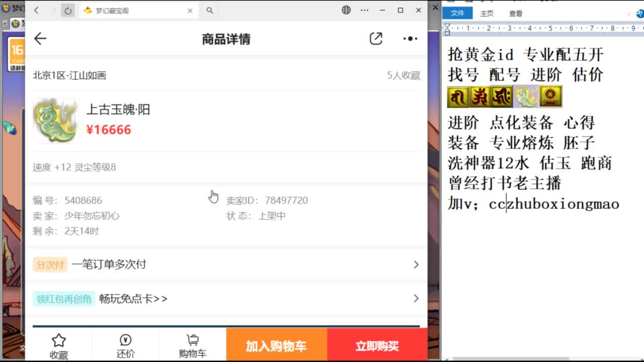Open the browser ellipsis menu
Image resolution: width=644 pixels, height=362 pixels.
365,10
